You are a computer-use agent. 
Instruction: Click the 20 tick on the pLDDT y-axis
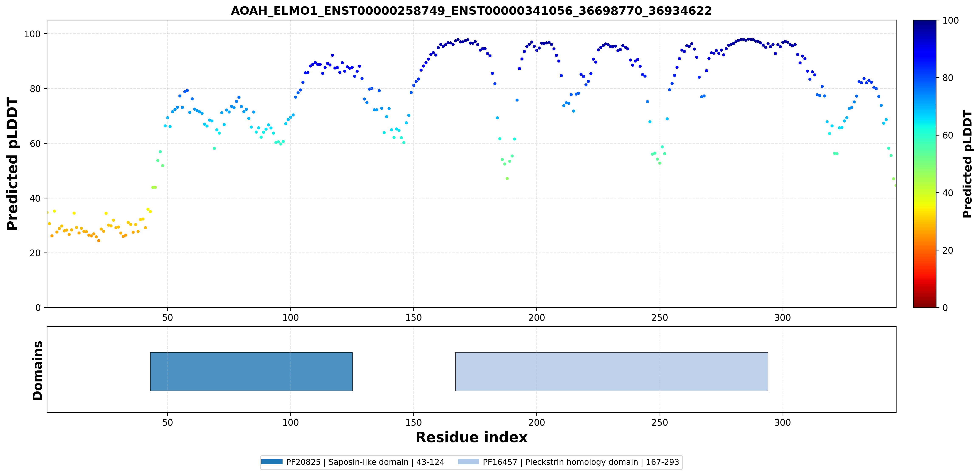point(35,253)
